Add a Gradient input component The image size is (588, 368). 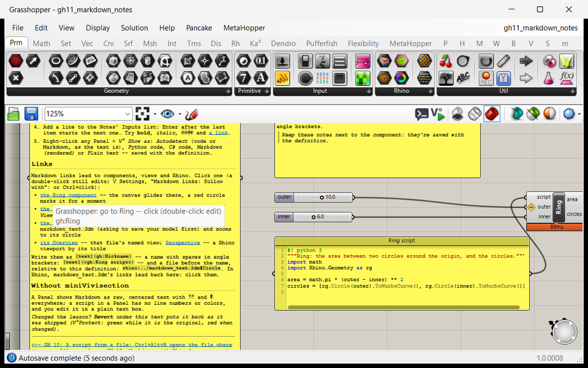363,61
